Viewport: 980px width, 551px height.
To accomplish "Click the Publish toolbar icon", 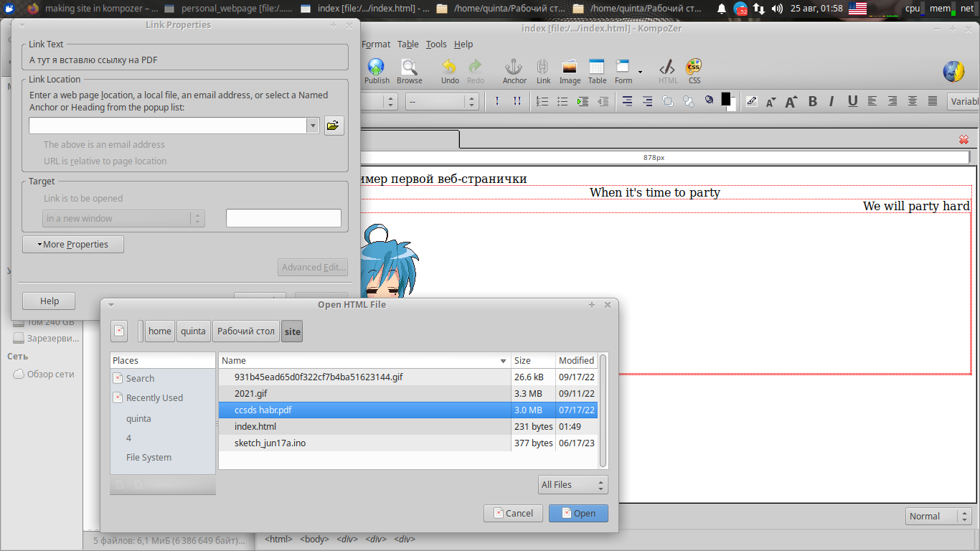I will pyautogui.click(x=376, y=70).
